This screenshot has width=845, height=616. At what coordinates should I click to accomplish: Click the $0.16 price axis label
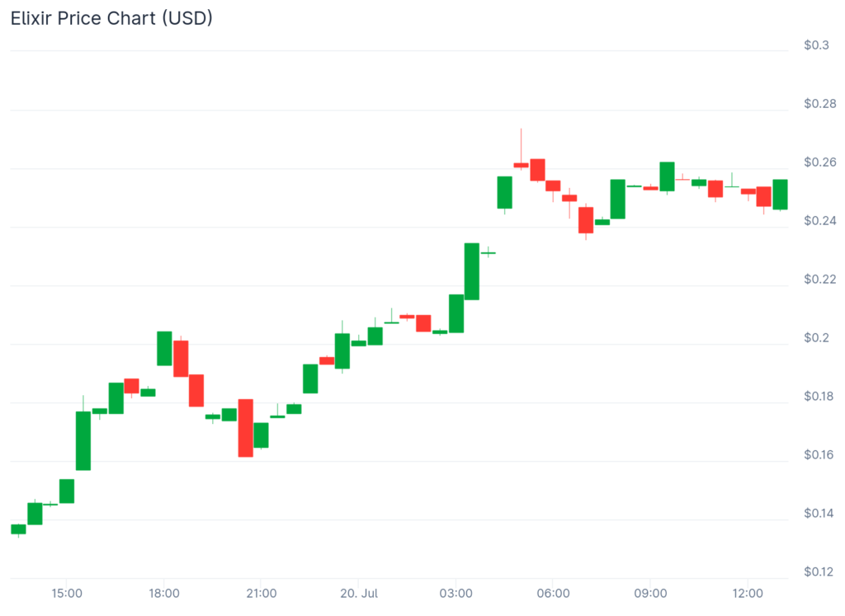tap(819, 455)
